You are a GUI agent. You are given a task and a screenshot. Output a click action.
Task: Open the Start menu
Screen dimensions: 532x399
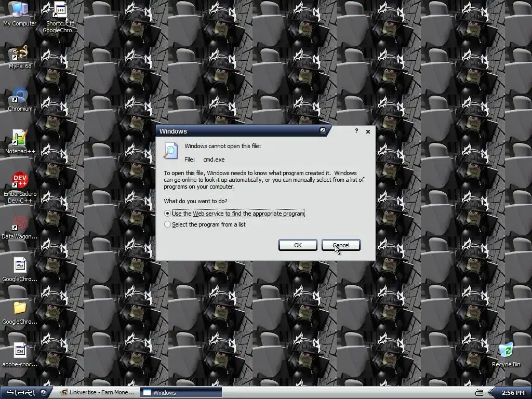[26, 393]
